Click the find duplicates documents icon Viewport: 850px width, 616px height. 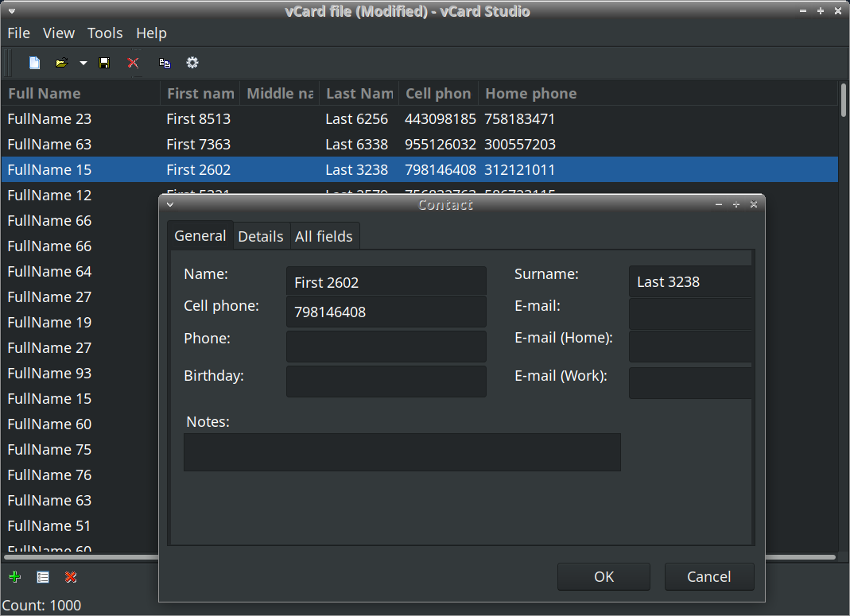pos(165,63)
